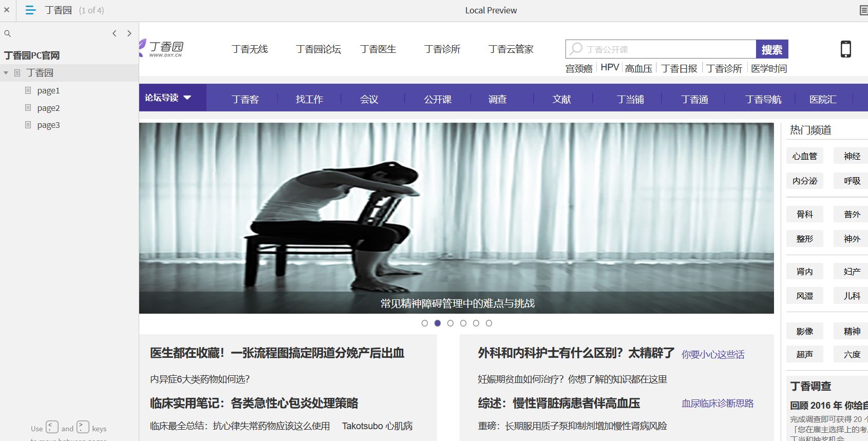Open the 丁香客 tab in purple nav
The width and height of the screenshot is (868, 441).
pyautogui.click(x=245, y=99)
